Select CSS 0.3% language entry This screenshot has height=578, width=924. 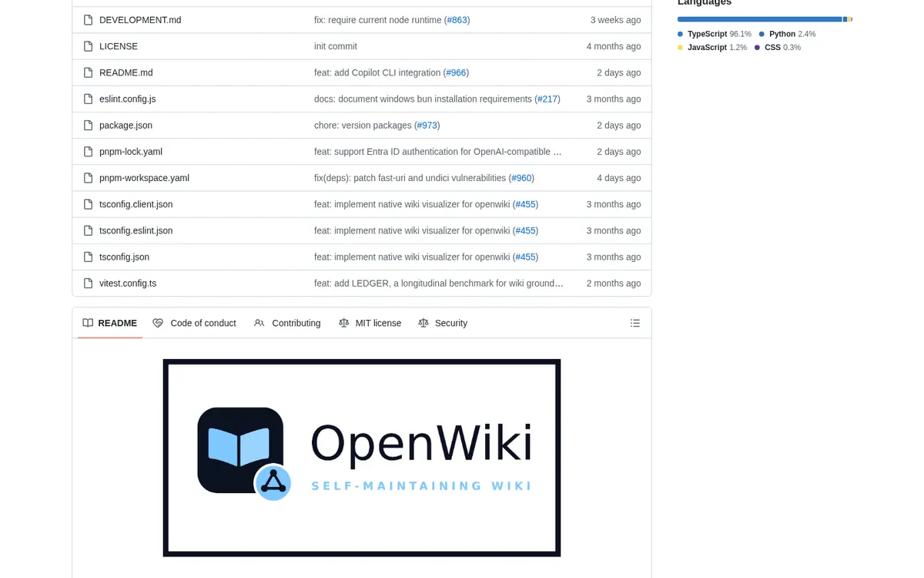coord(778,48)
